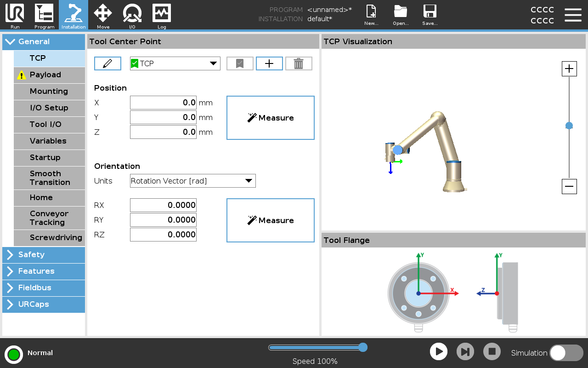The height and width of the screenshot is (368, 588).
Task: Click the Save file icon
Action: [430, 15]
